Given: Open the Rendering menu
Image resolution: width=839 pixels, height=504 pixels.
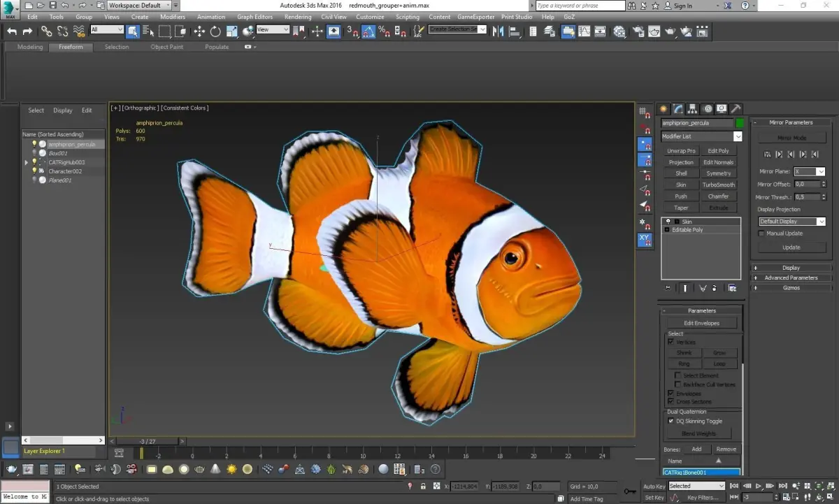Looking at the screenshot, I should click(298, 17).
